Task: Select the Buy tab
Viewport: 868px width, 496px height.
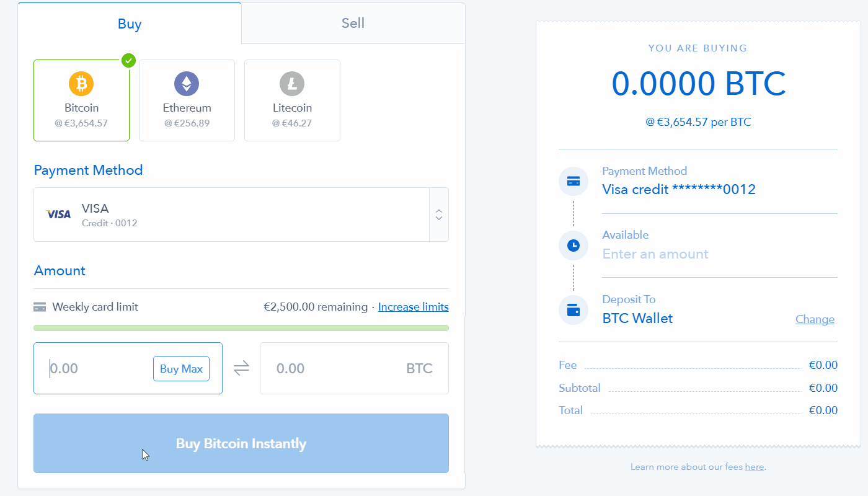Action: (130, 24)
